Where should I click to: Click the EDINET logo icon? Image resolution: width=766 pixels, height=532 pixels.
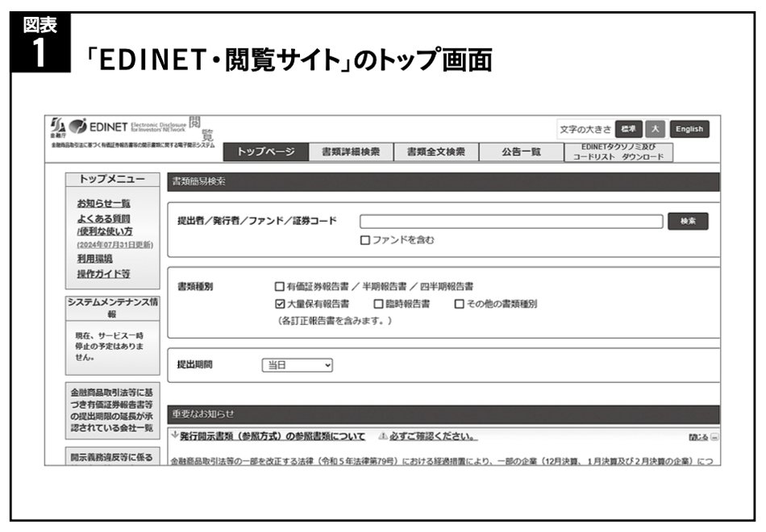pos(77,127)
